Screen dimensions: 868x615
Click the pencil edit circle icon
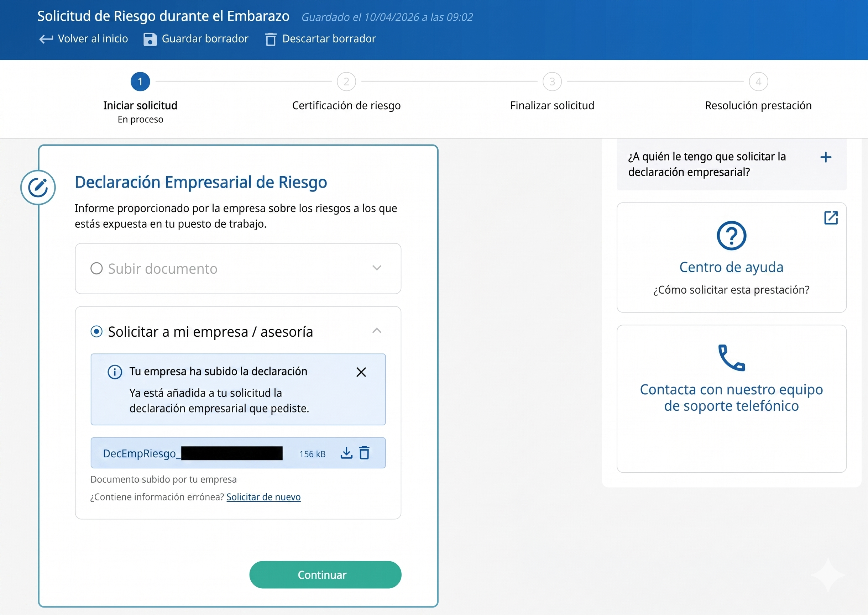pyautogui.click(x=38, y=188)
